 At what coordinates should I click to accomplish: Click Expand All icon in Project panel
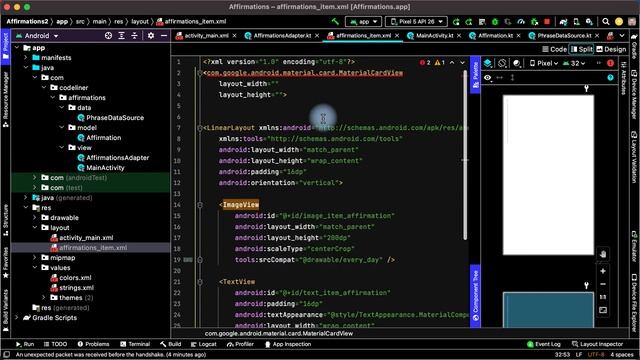[121, 36]
